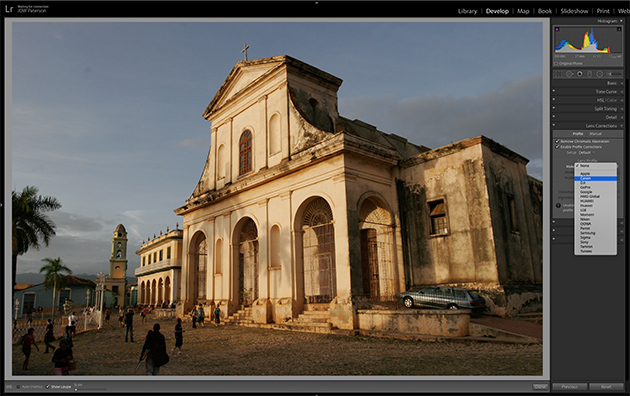
Task: Click the top panel show/hide arrow
Action: [x=316, y=2]
